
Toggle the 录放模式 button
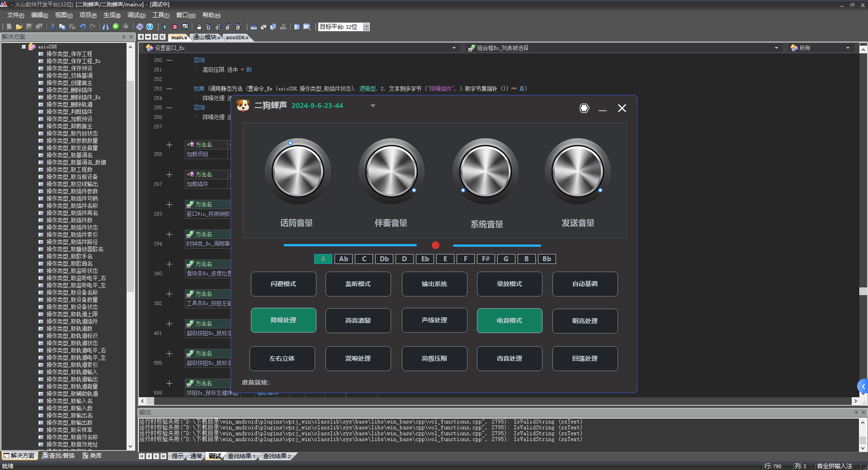coord(509,284)
